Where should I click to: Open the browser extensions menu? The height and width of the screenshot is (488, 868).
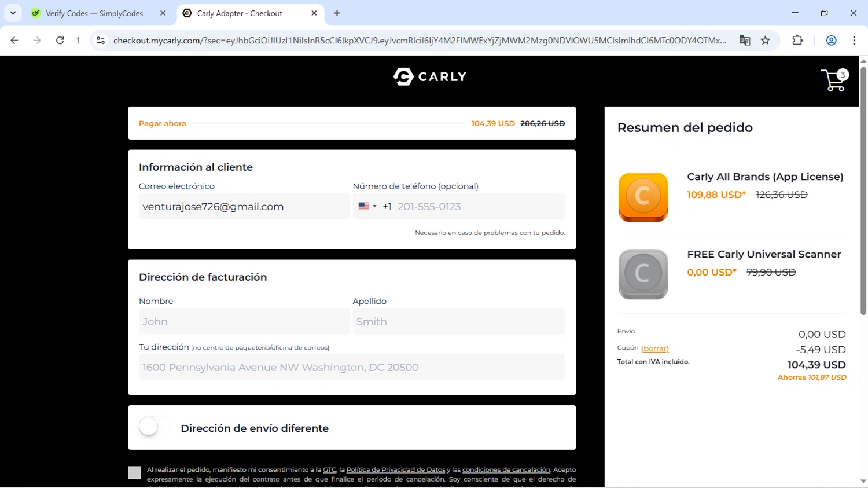click(x=797, y=41)
